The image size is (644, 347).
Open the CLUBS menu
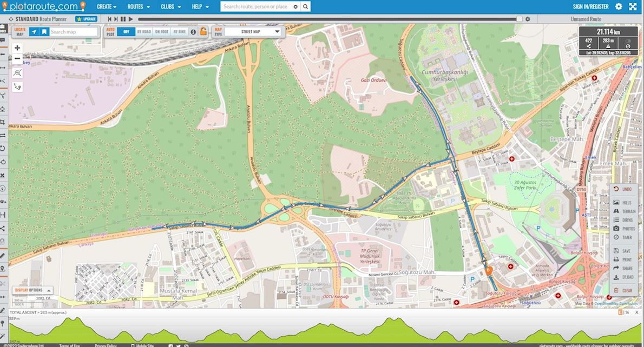pos(171,6)
